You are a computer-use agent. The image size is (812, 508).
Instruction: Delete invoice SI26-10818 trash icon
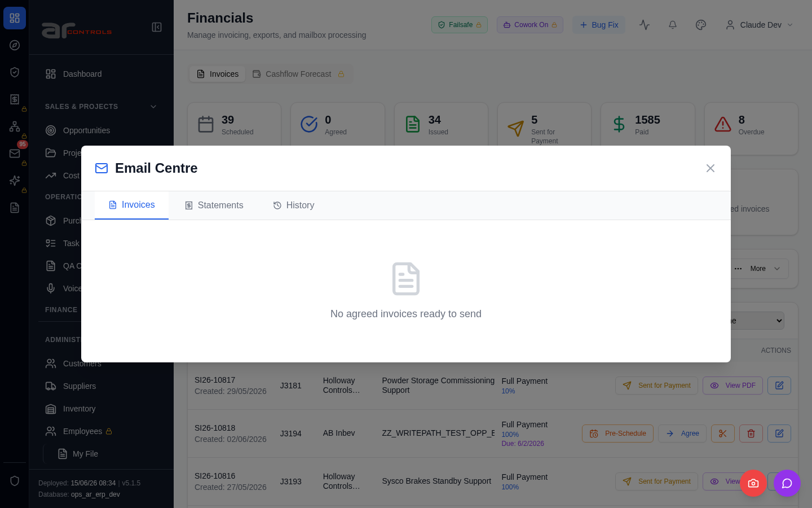coord(751,433)
